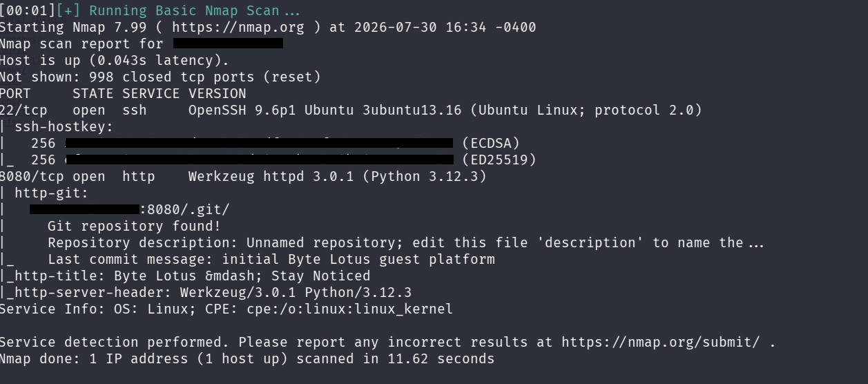Screen dimensions: 868x384
Task: Click the 'Last commit message' line
Action: [x=271, y=260]
